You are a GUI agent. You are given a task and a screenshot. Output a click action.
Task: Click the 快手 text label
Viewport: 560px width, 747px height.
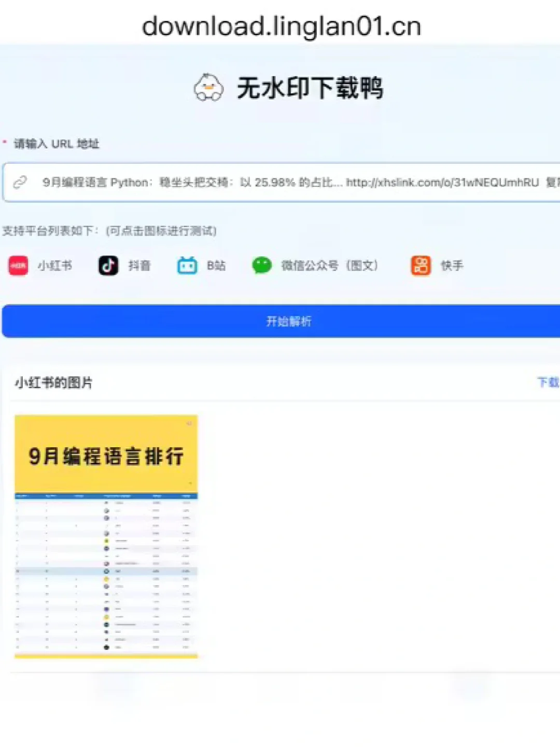tap(452, 266)
